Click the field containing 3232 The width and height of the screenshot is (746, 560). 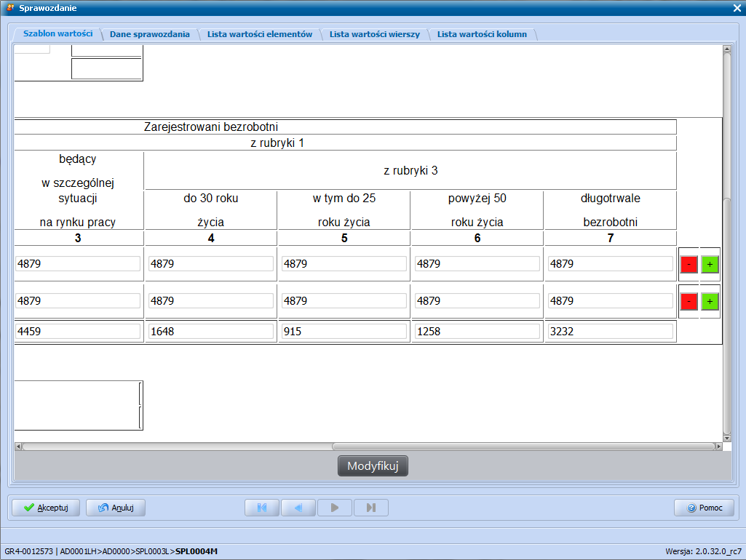[611, 332]
